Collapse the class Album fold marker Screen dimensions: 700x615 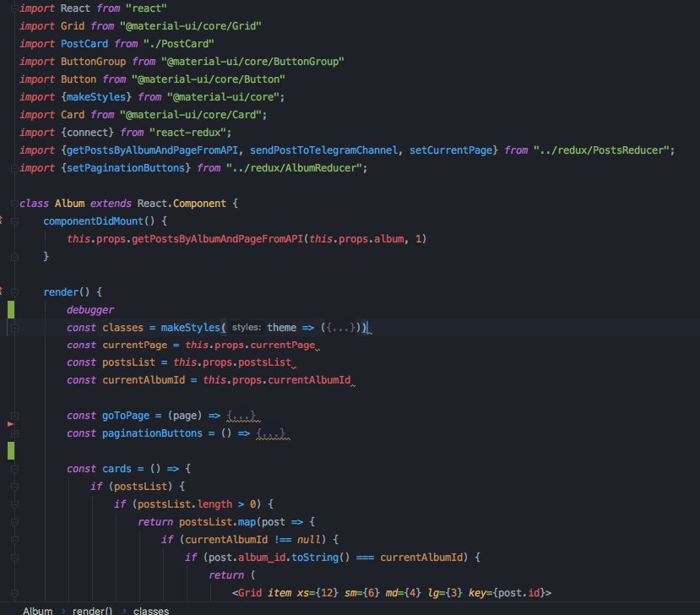14,204
